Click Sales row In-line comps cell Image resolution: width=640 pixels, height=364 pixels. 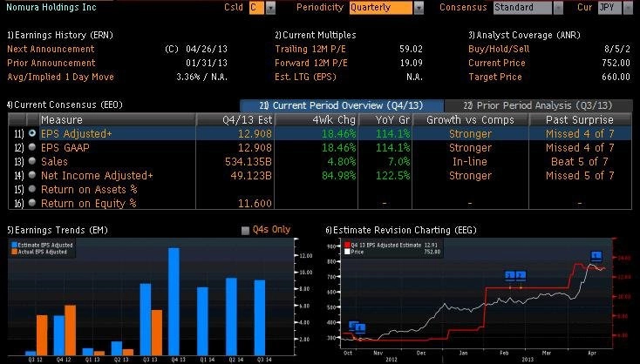click(x=470, y=161)
